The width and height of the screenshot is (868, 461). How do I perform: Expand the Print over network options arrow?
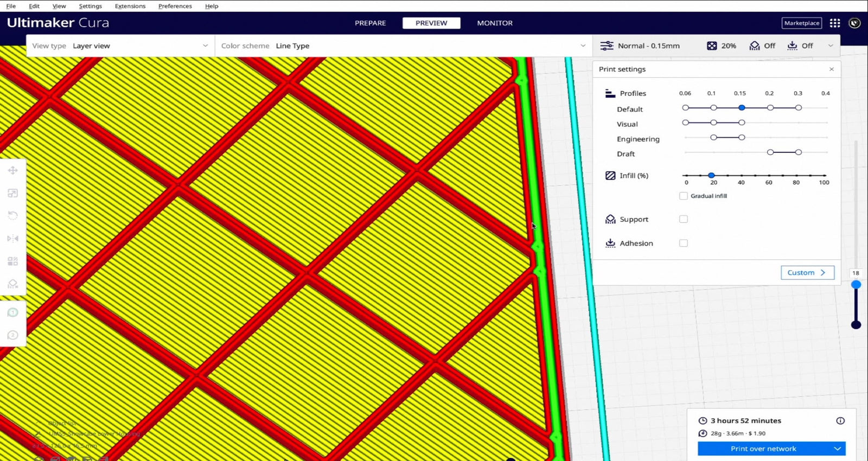click(x=837, y=449)
